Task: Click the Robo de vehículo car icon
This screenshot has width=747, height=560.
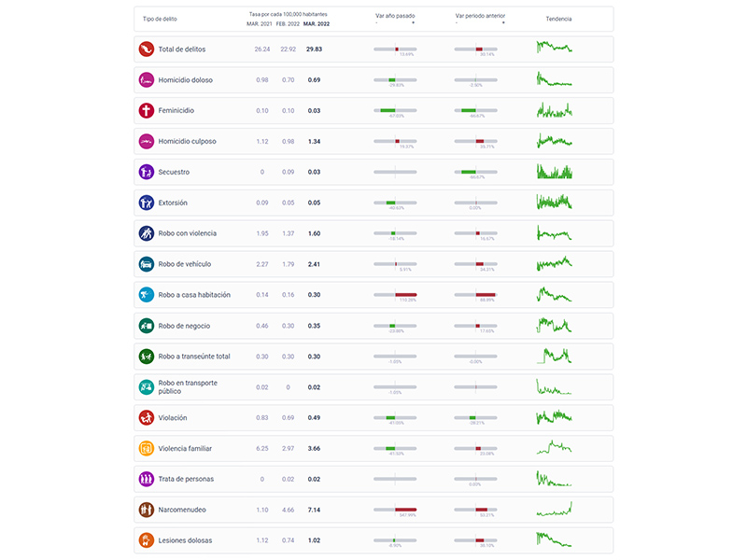Action: coord(147,264)
